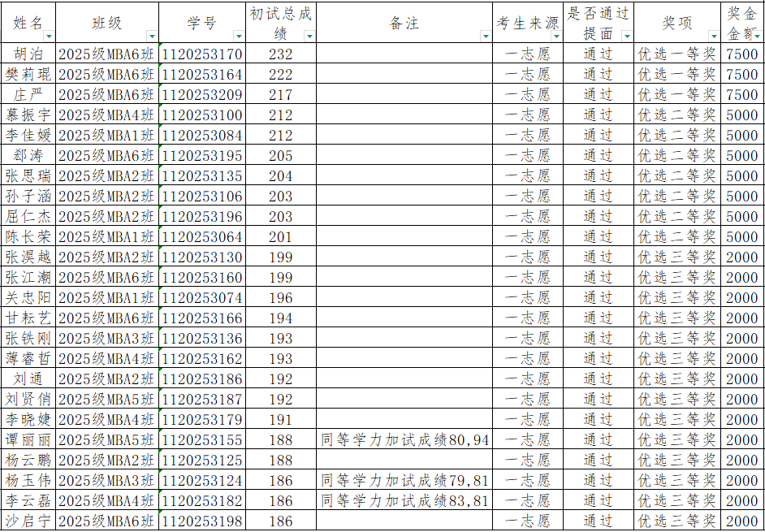
Task: Click the 备注 column header text
Action: tap(404, 23)
